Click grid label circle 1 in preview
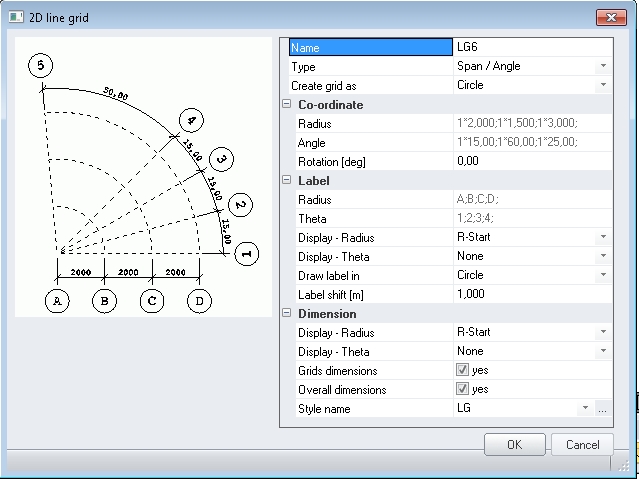The image size is (639, 479). pos(247,254)
